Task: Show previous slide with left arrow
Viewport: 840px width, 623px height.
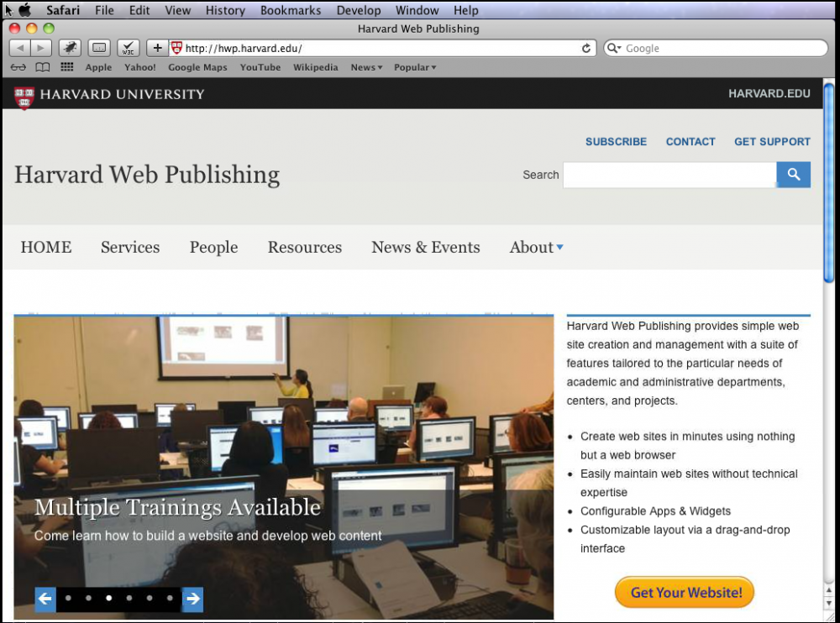Action: (45, 599)
